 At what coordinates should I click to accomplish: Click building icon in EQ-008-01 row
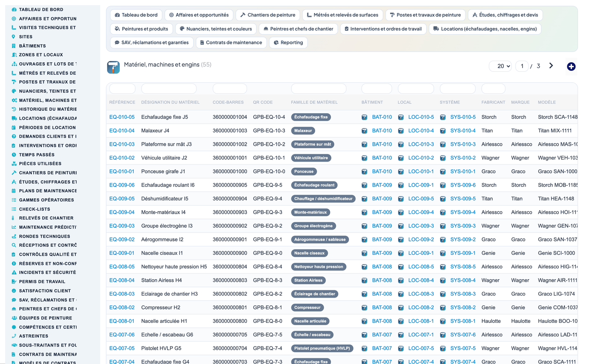click(x=364, y=321)
